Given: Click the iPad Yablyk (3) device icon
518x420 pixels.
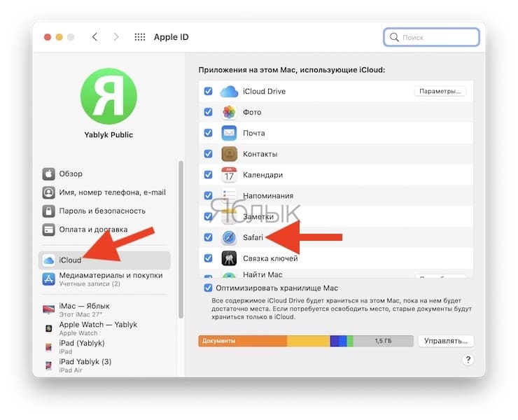Looking at the screenshot, I should 48,365.
